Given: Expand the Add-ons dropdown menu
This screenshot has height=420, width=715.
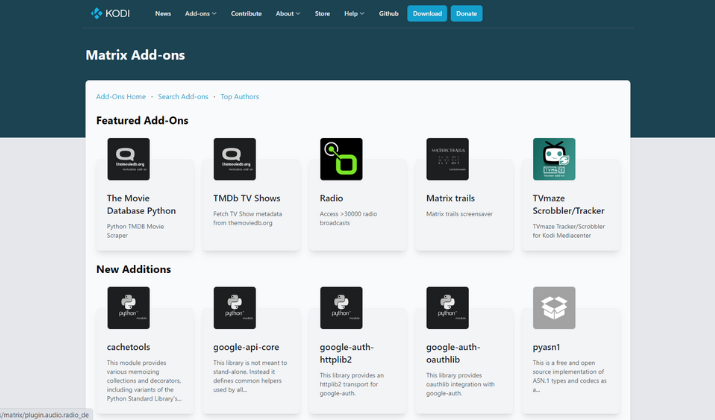Looking at the screenshot, I should pyautogui.click(x=201, y=14).
